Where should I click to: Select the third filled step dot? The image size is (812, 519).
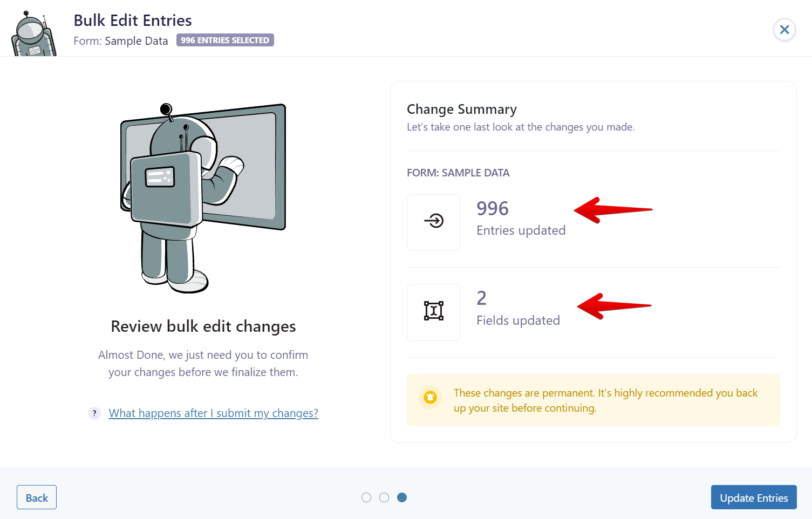point(402,497)
